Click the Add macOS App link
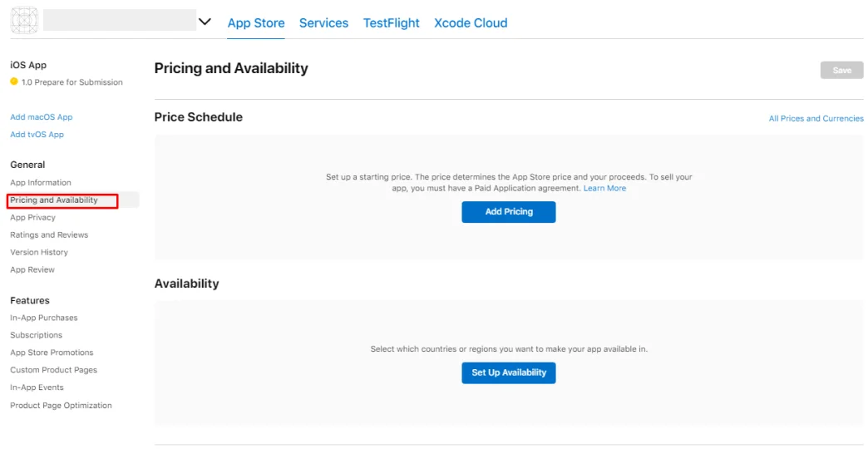Viewport: 868px width, 449px height. click(42, 116)
